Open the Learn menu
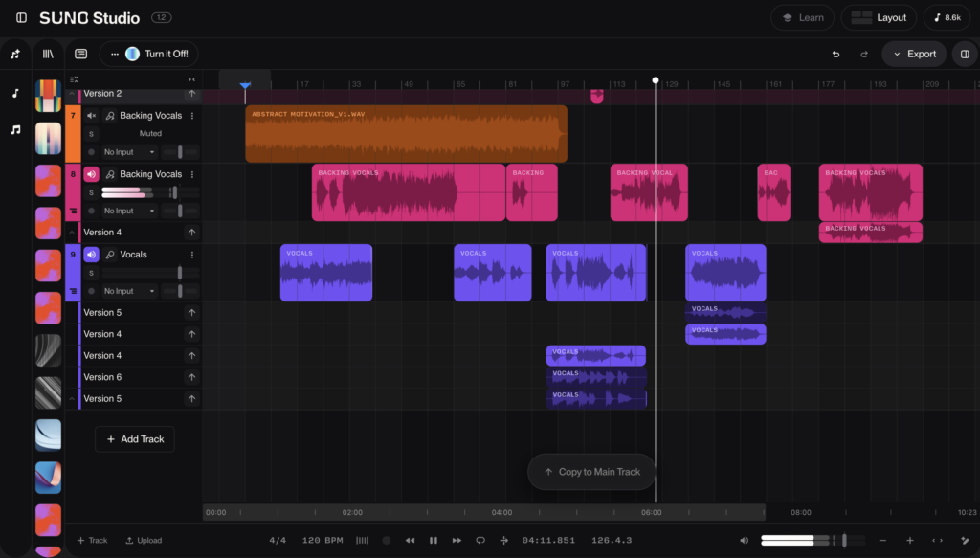Viewport: 980px width, 558px height. pos(802,16)
